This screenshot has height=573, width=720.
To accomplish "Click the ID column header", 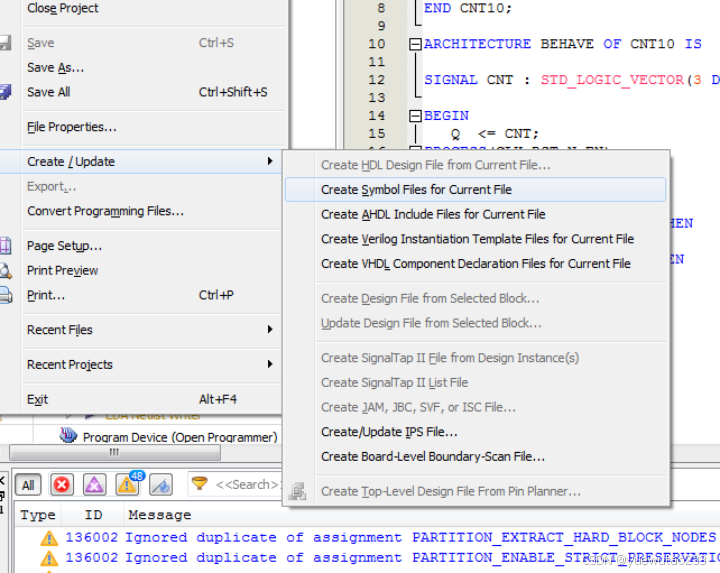I will pos(93,515).
